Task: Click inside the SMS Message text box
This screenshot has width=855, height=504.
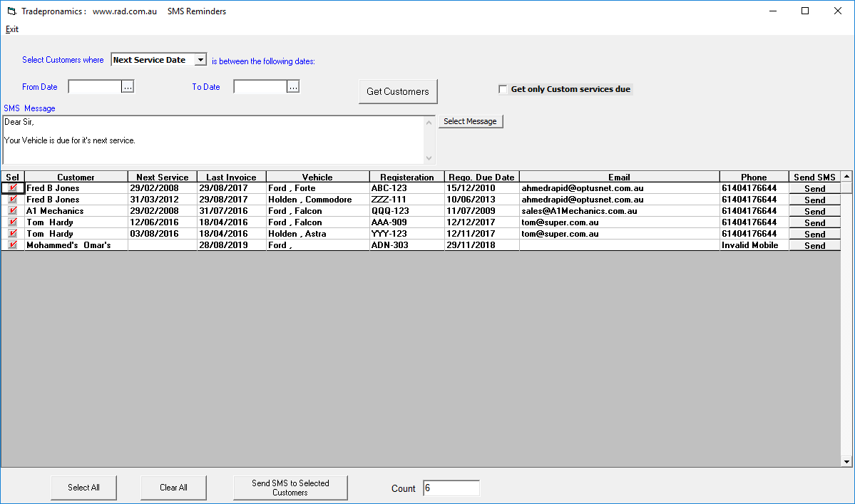Action: 214,140
